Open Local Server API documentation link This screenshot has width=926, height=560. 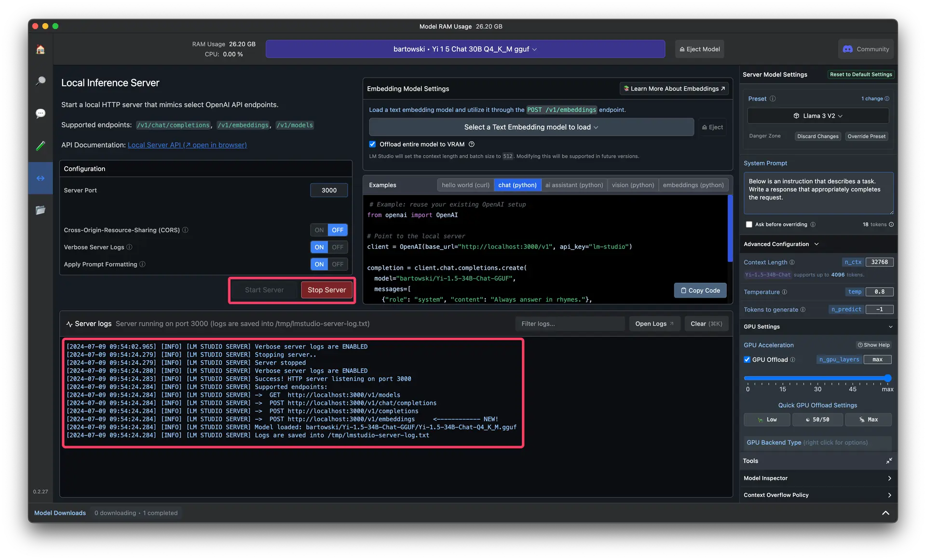coord(187,145)
